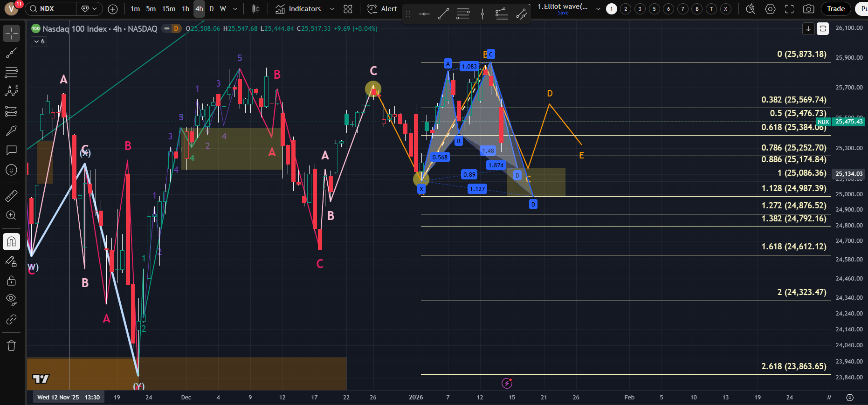
Task: Expand the time interval dropdown chevron
Action: point(235,9)
